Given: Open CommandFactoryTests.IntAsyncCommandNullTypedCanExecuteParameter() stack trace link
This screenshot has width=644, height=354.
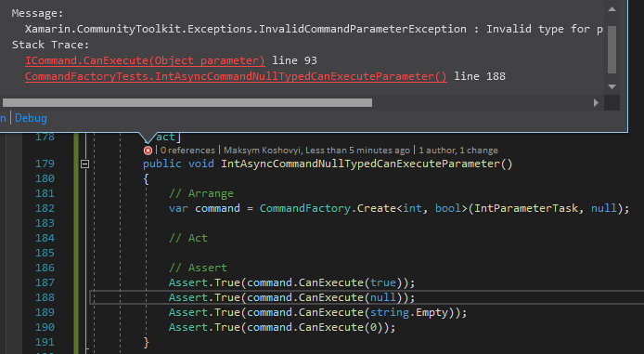Looking at the screenshot, I should coord(236,76).
